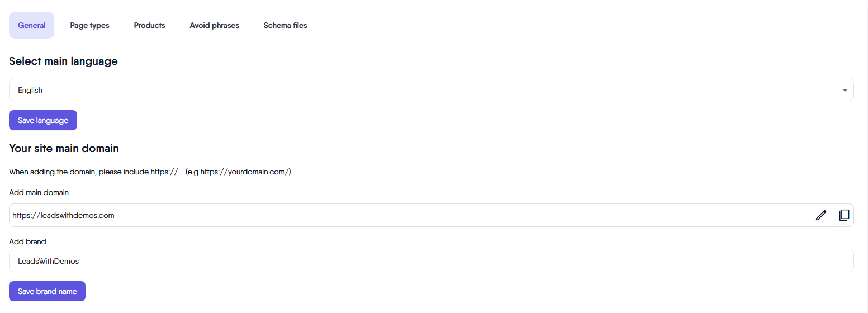This screenshot has height=313, width=868.
Task: Click the example https://yourdomain.com/ text
Action: [x=245, y=172]
